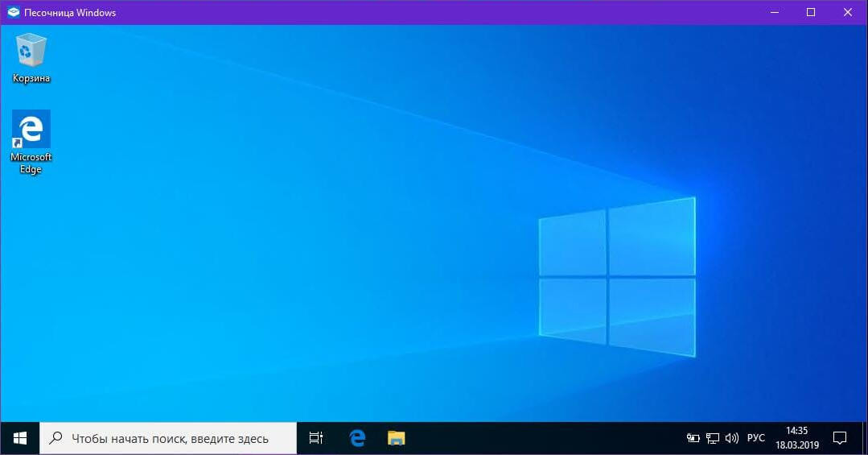
Task: Open File Explorer from the taskbar
Action: (x=396, y=438)
